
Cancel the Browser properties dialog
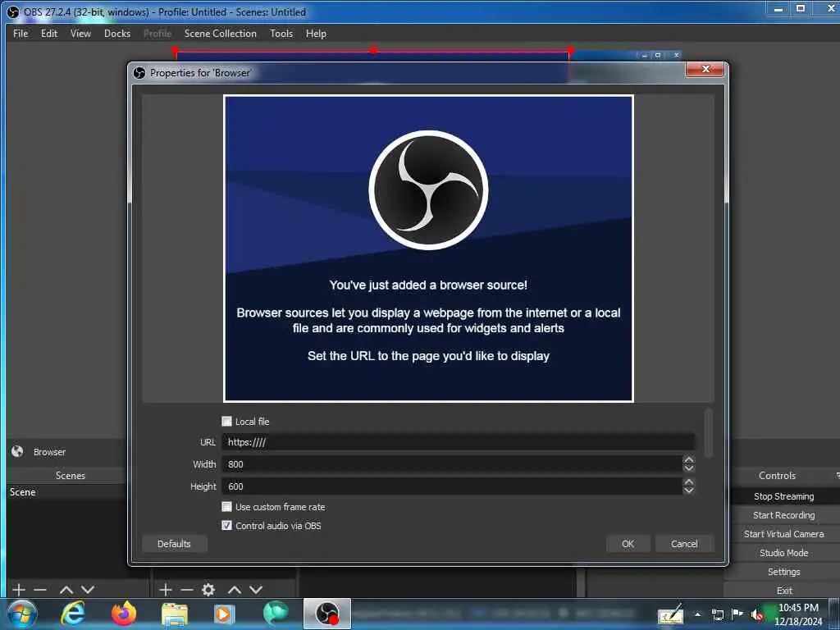684,544
